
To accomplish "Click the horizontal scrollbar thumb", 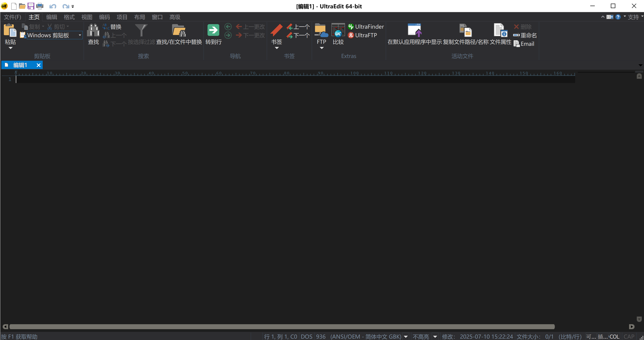I will tap(282, 327).
